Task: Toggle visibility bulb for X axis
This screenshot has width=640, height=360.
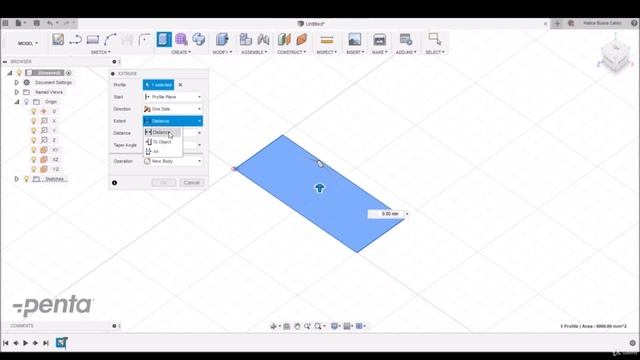Action: (33, 121)
